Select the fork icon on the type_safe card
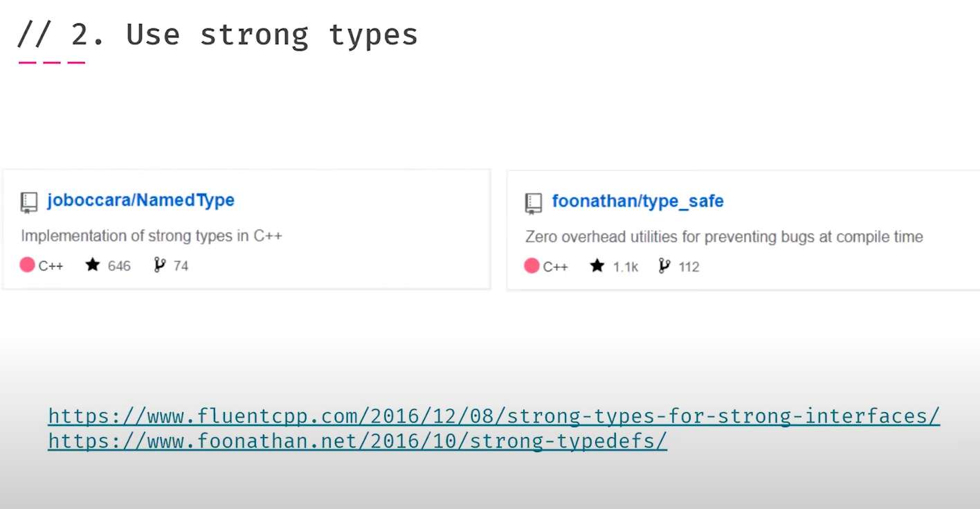The height and width of the screenshot is (509, 980). coord(664,266)
